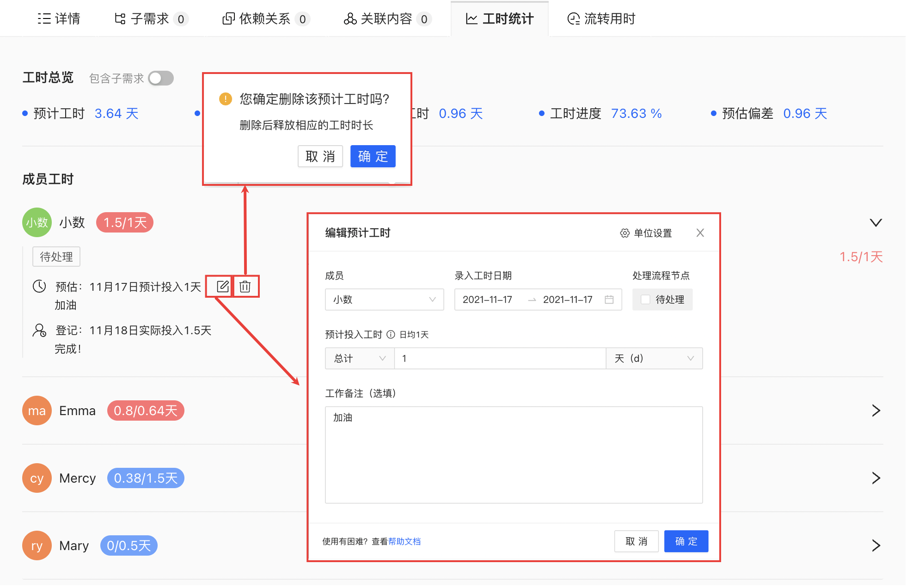Open the 成员 小数 dropdown
906x588 pixels.
384,300
